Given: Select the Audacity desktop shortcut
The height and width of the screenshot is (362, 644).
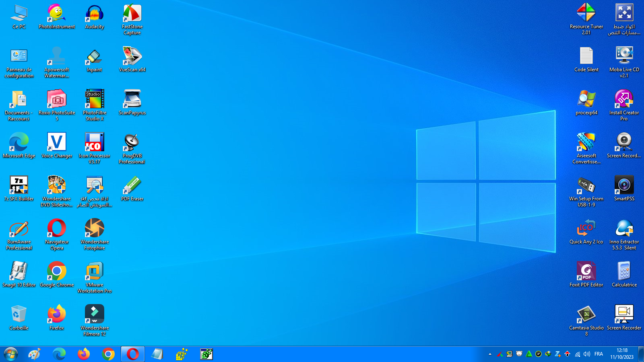Looking at the screenshot, I should tap(95, 17).
